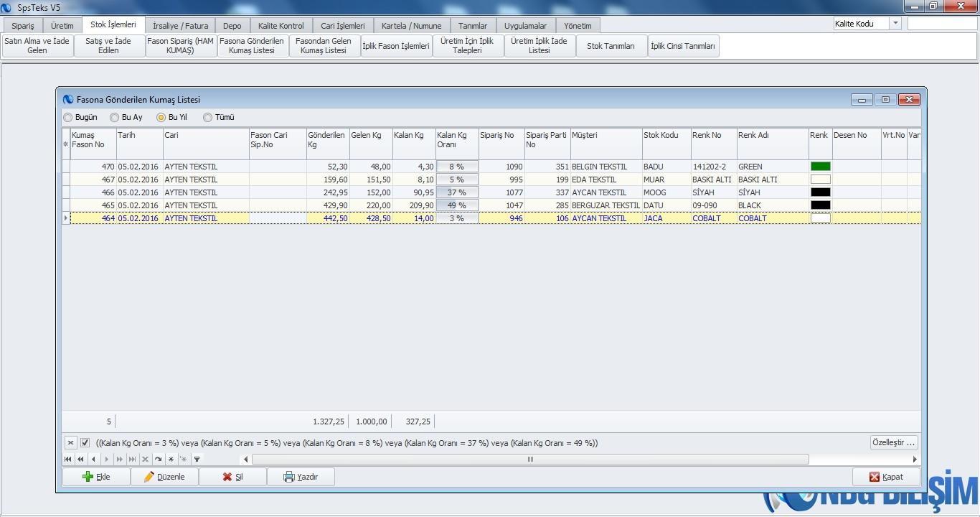This screenshot has width=980, height=517.
Task: Click the grid's horizontal scrollbar thumb
Action: point(530,460)
